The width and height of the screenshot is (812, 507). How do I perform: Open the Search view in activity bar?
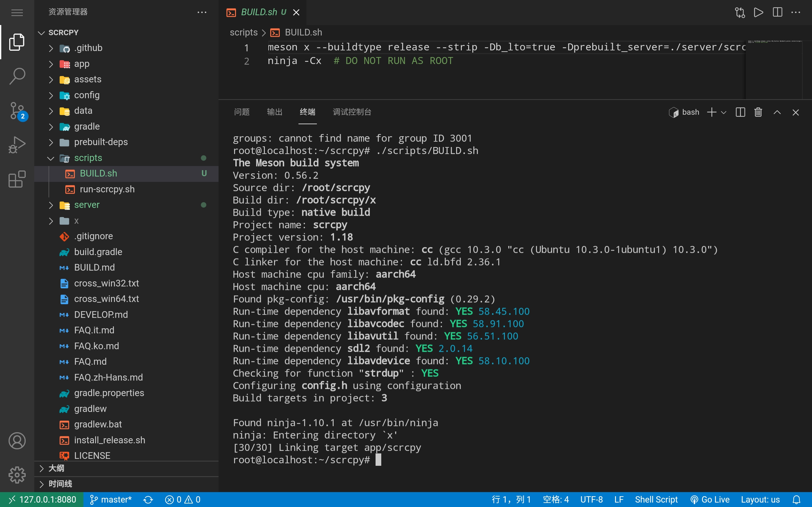coord(17,76)
